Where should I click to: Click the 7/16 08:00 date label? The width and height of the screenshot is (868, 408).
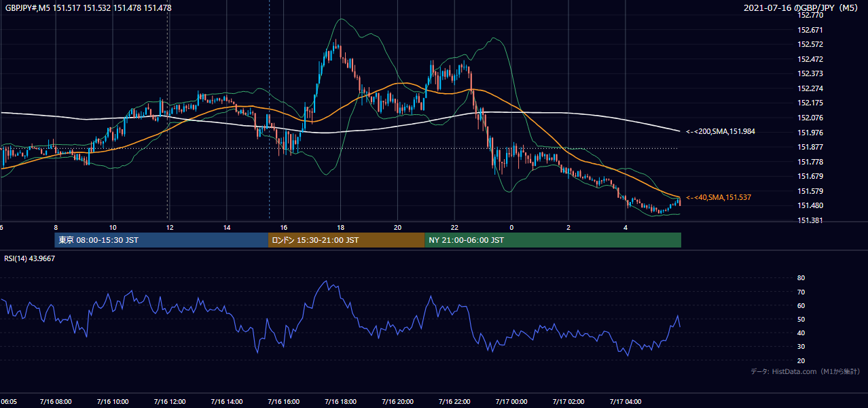coord(56,401)
